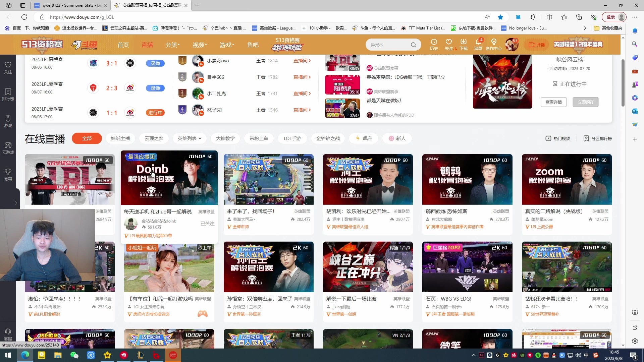Switch to the 首页 nav menu item

pyautogui.click(x=123, y=45)
